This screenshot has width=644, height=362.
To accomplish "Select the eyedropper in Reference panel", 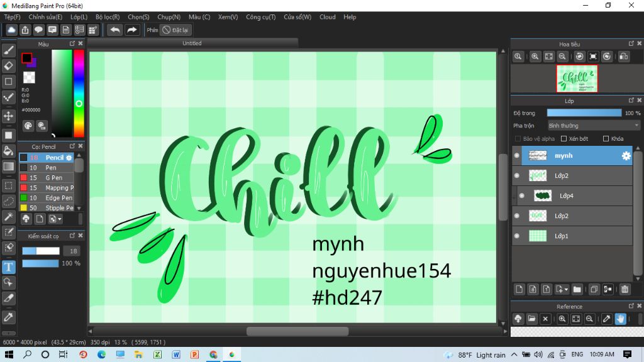I will tap(607, 319).
